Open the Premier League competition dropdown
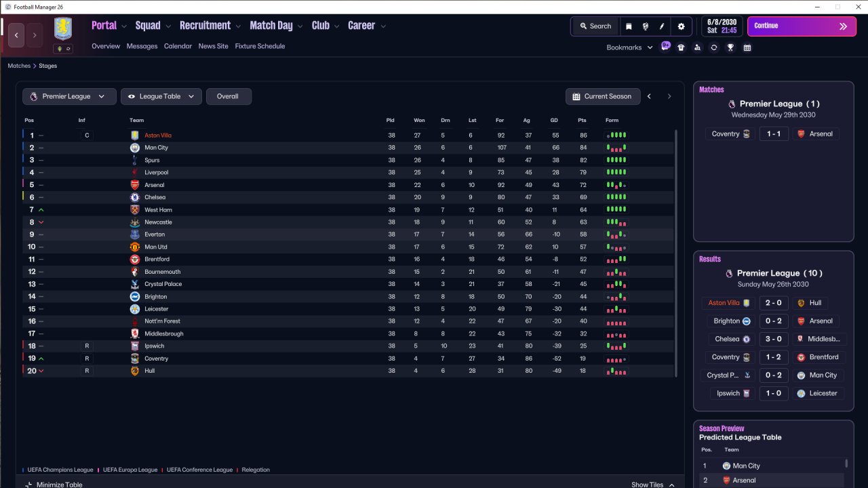The height and width of the screenshot is (488, 868). (x=69, y=96)
